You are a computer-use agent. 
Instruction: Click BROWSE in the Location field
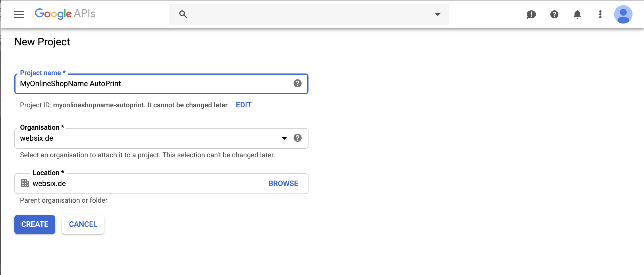tap(283, 183)
